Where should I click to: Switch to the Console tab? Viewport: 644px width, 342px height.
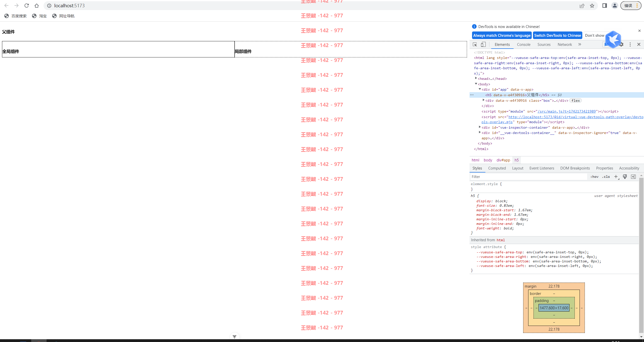[x=524, y=44]
